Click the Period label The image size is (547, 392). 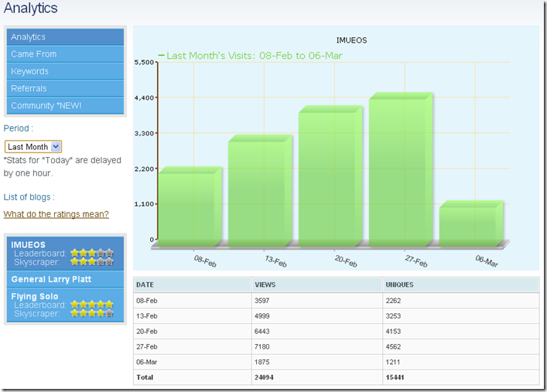[x=19, y=128]
